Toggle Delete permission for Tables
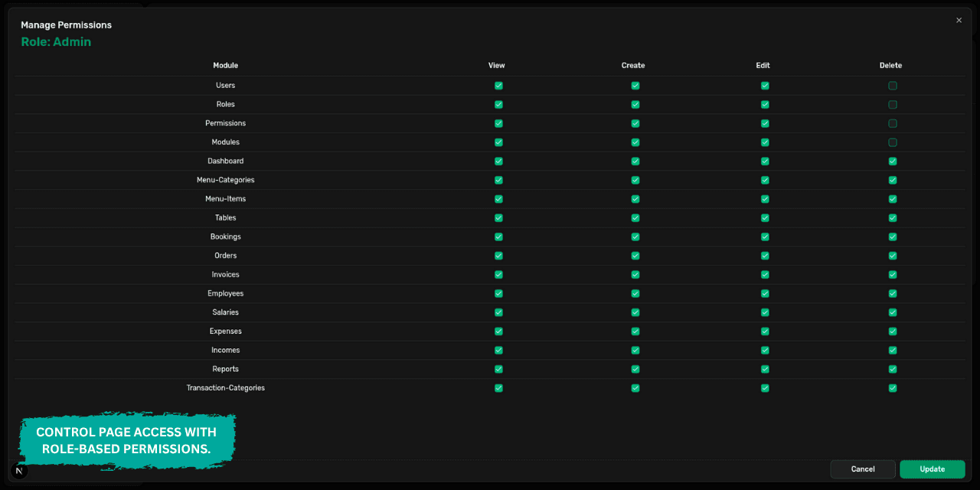This screenshot has width=980, height=490. pyautogui.click(x=892, y=217)
